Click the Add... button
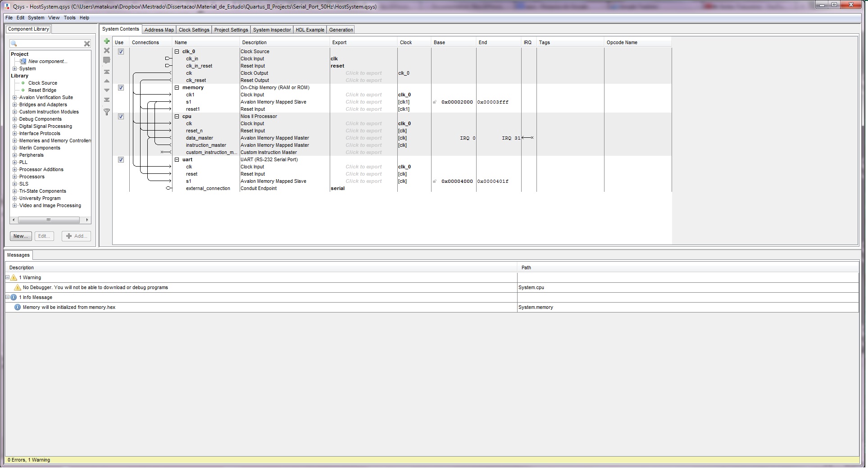The image size is (868, 471). (77, 236)
